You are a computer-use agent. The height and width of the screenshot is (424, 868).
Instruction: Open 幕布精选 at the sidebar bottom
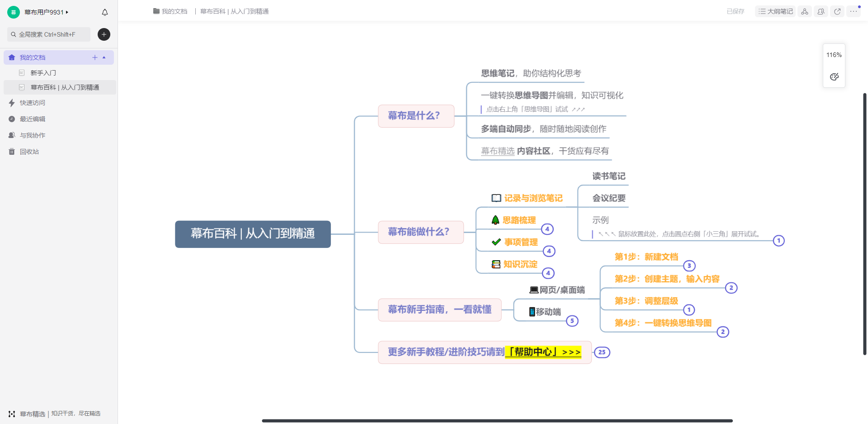click(x=33, y=414)
